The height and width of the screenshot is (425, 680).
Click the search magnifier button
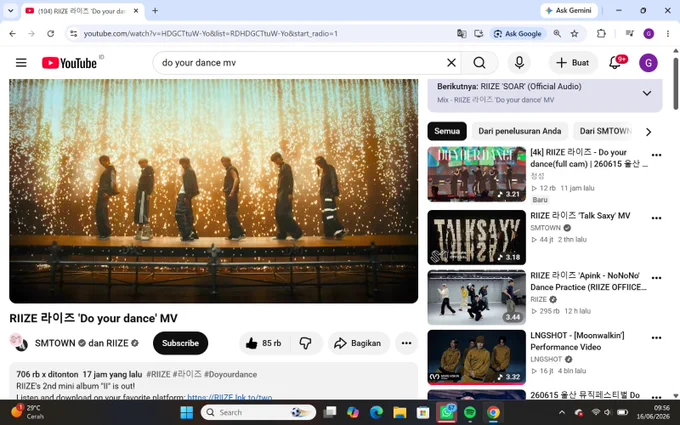pyautogui.click(x=479, y=63)
